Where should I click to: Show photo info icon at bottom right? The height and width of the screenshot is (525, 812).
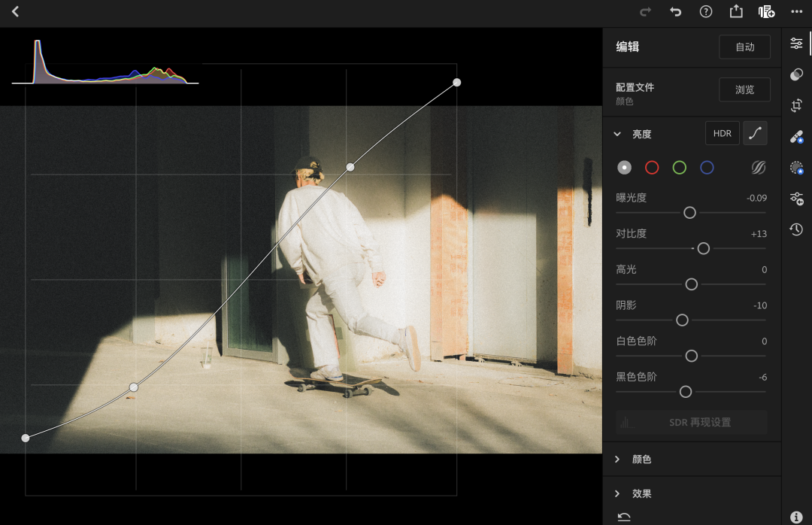point(796,517)
